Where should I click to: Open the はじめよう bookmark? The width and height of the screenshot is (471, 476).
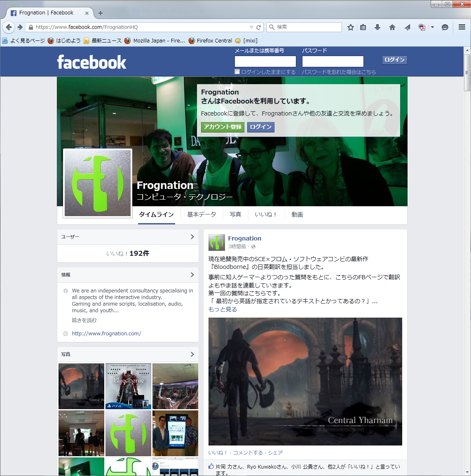(64, 41)
